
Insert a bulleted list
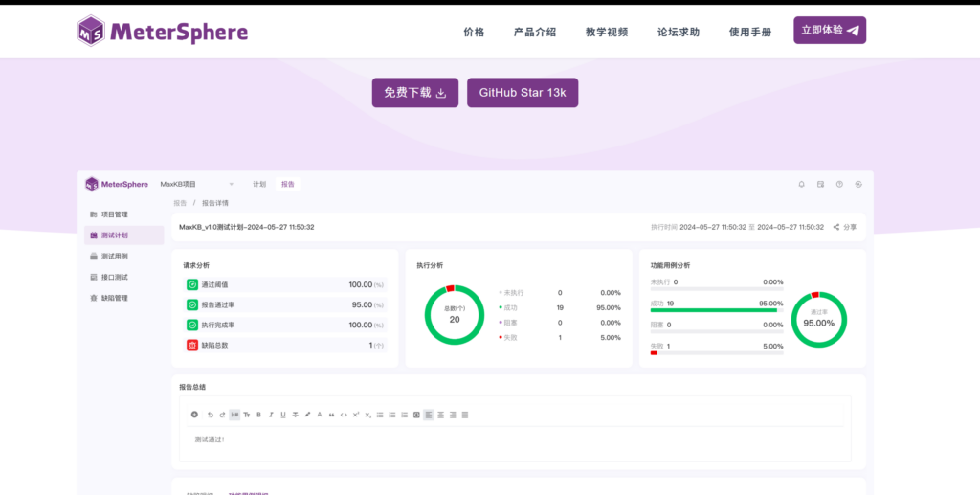[x=380, y=415]
